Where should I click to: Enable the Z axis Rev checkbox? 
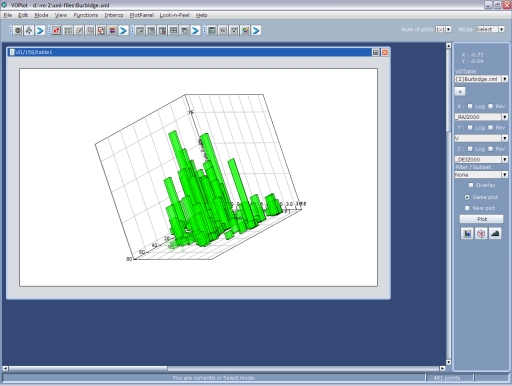point(490,149)
